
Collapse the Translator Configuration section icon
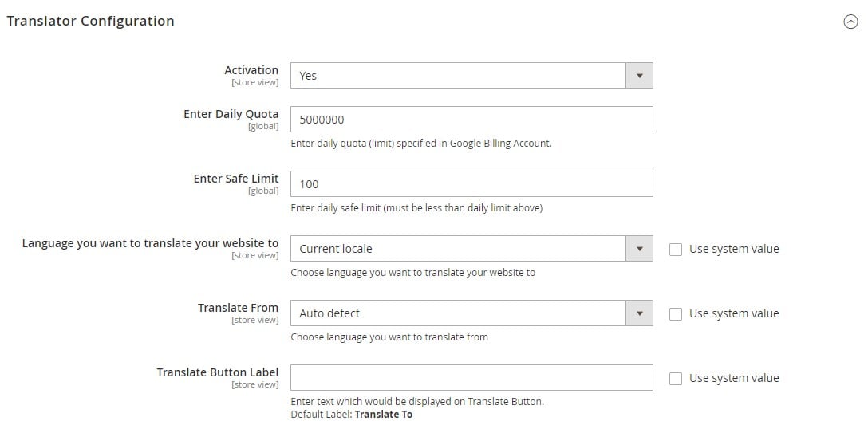(x=850, y=22)
